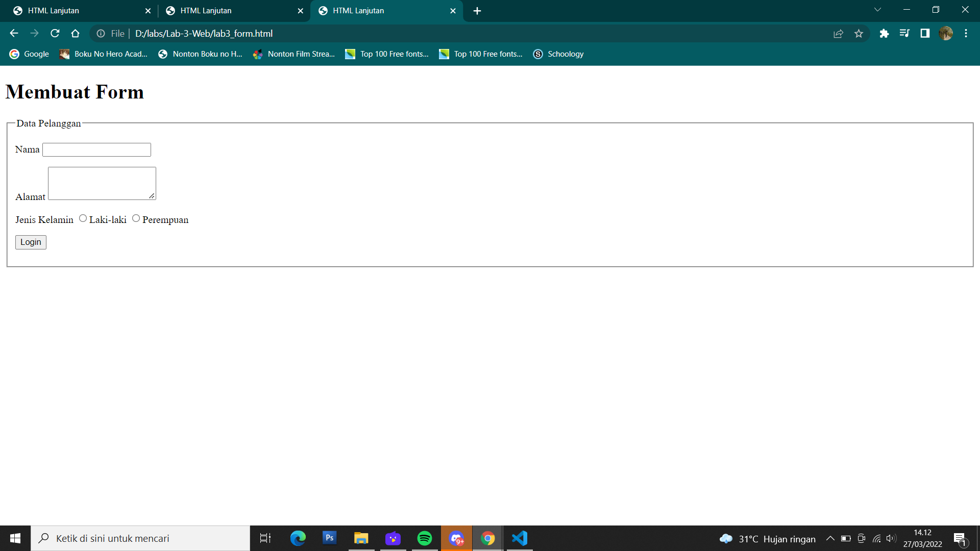Open the share dialog icon
The width and height of the screenshot is (980, 551).
(839, 33)
